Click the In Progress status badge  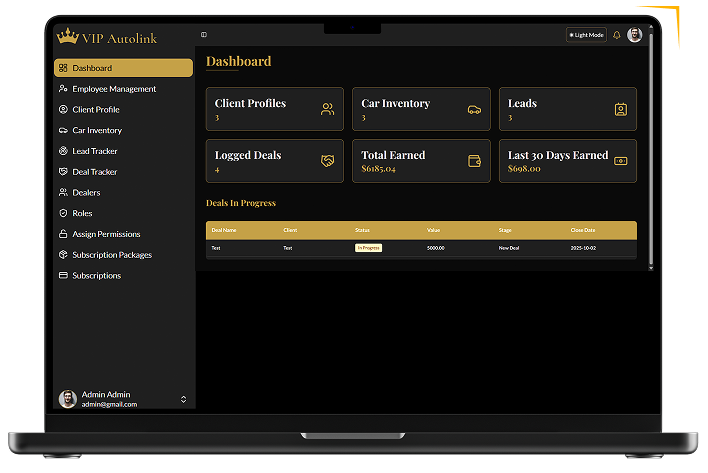368,248
